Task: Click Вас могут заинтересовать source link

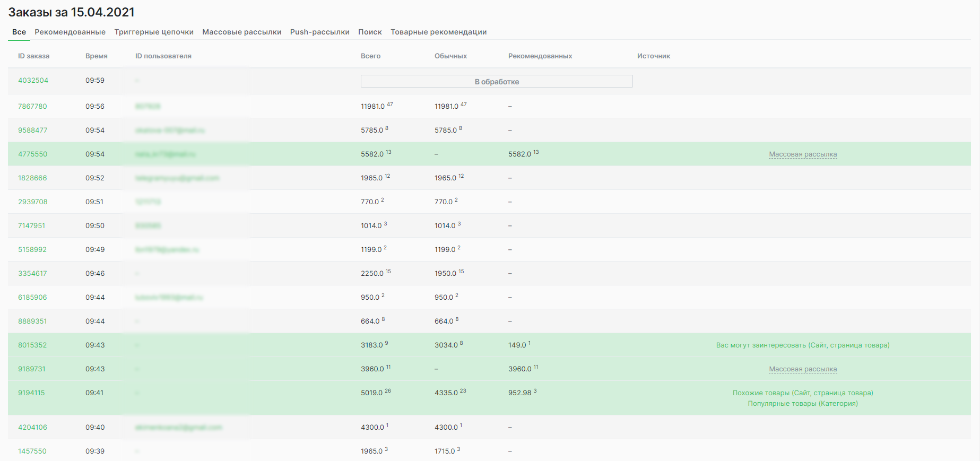Action: (803, 345)
